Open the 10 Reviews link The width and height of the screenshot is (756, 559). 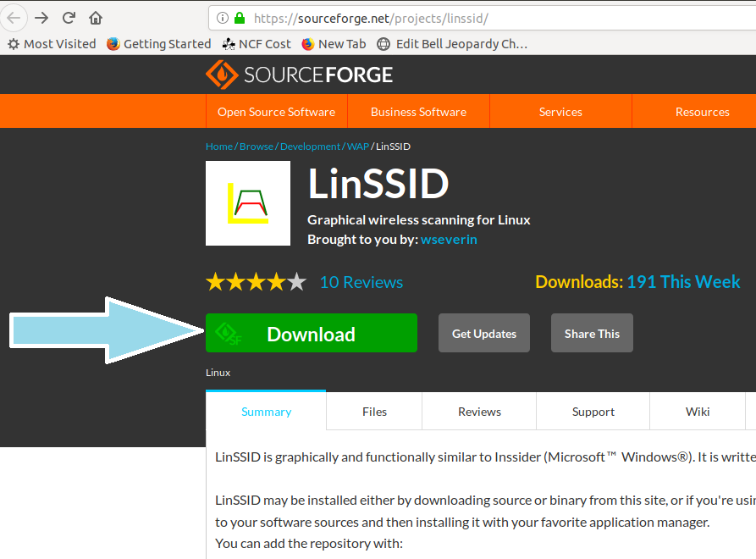[361, 282]
